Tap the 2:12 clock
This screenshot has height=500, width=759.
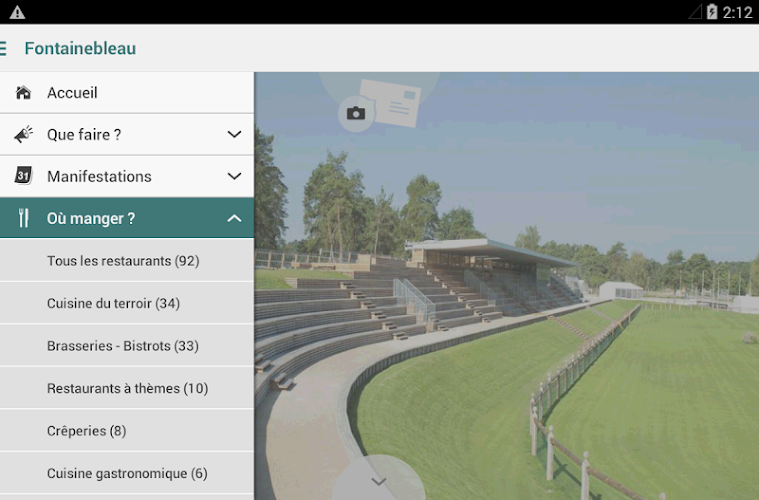click(x=737, y=12)
